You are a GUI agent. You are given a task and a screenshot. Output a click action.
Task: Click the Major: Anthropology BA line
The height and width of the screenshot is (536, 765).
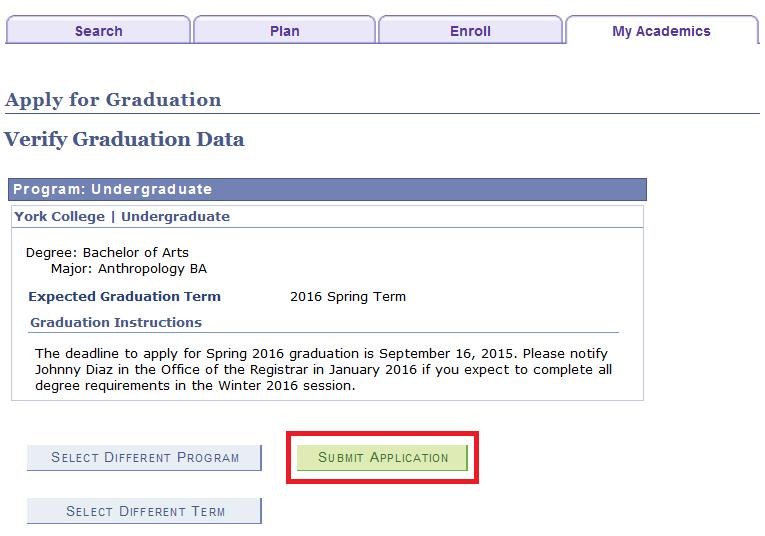click(129, 269)
